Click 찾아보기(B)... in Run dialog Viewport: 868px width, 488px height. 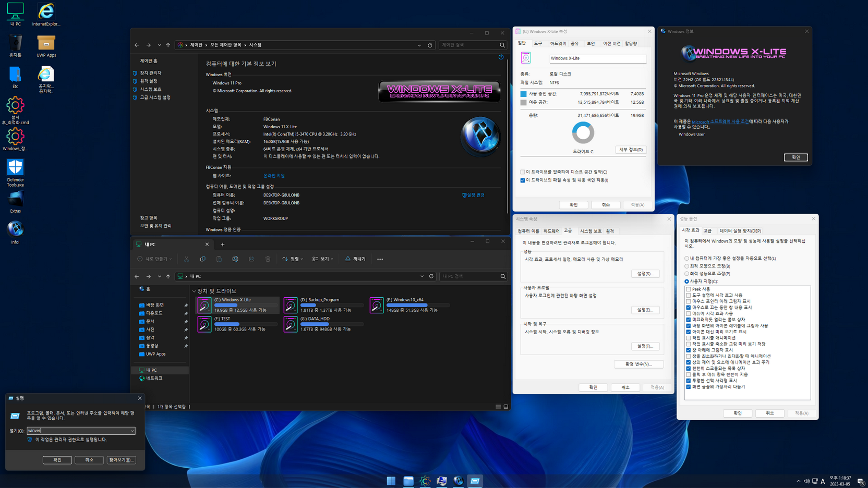click(x=121, y=460)
